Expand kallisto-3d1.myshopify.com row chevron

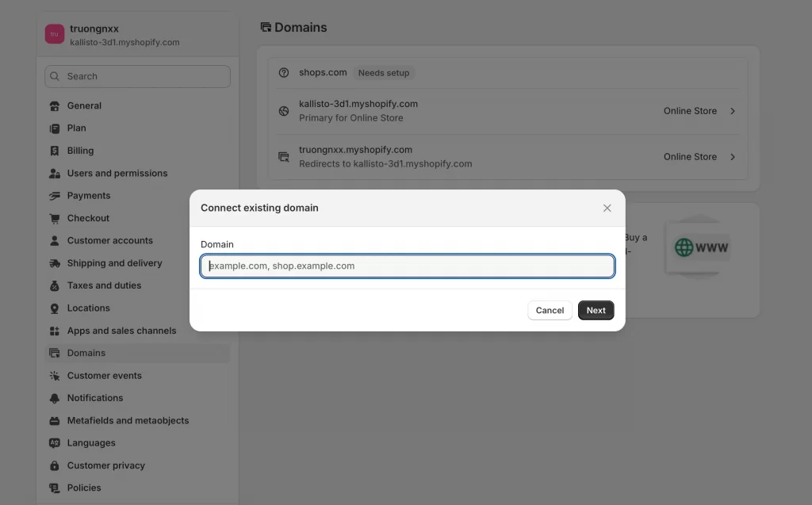(x=732, y=111)
